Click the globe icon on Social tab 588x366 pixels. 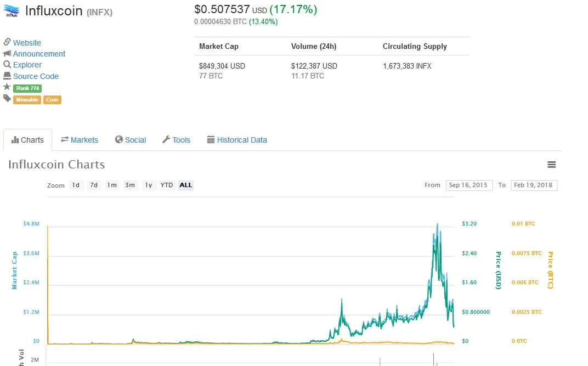tap(119, 139)
